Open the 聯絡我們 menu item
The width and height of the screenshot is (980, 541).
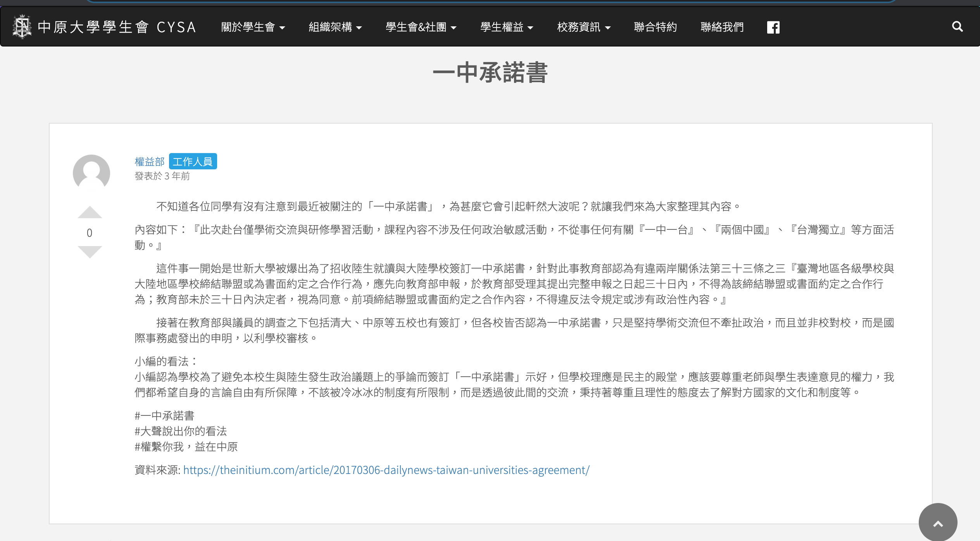click(x=722, y=27)
